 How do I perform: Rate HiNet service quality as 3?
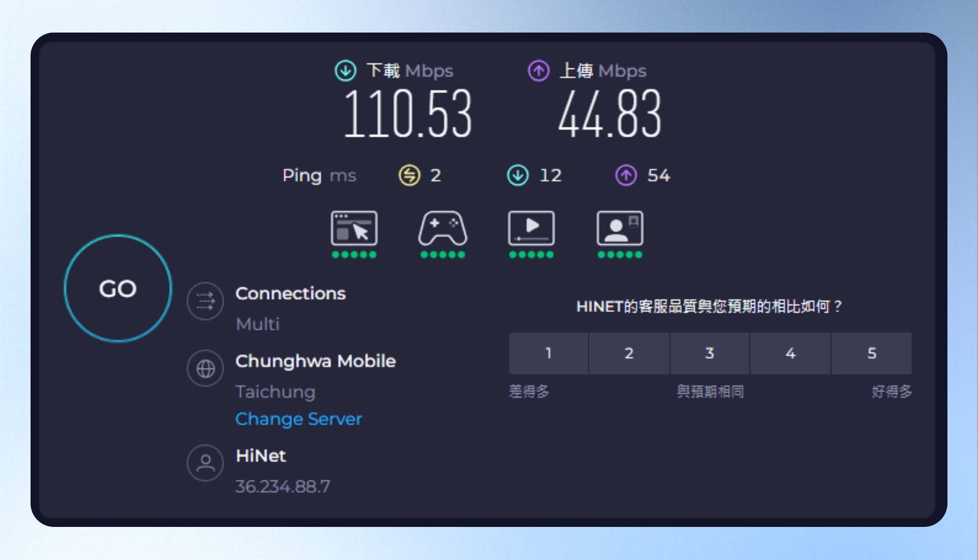coord(710,353)
